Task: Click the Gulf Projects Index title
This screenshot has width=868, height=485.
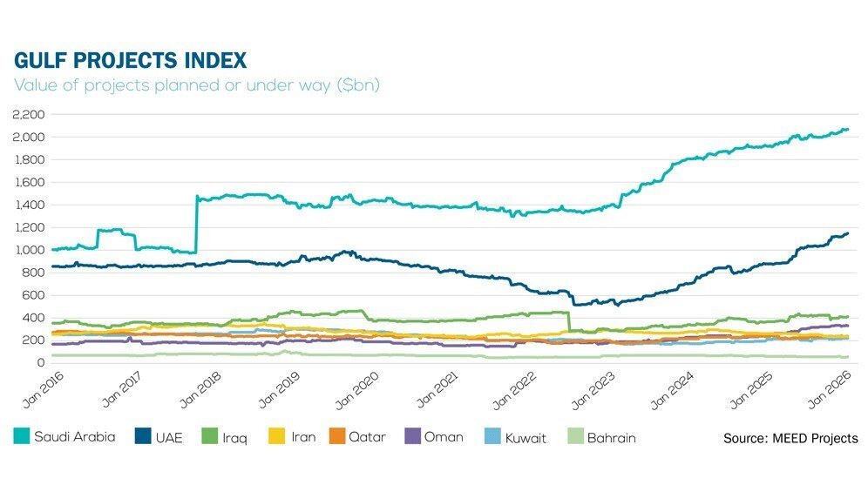Action: 130,61
